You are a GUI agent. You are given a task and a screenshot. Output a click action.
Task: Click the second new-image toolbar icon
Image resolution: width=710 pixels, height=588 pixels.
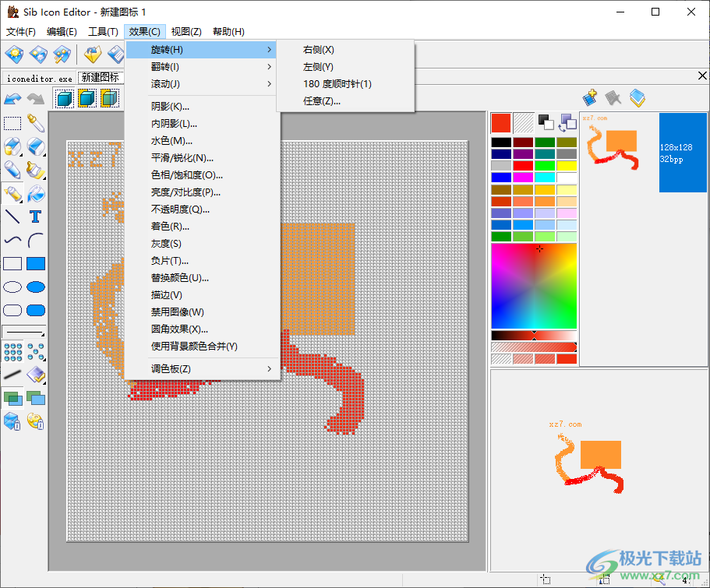(38, 55)
